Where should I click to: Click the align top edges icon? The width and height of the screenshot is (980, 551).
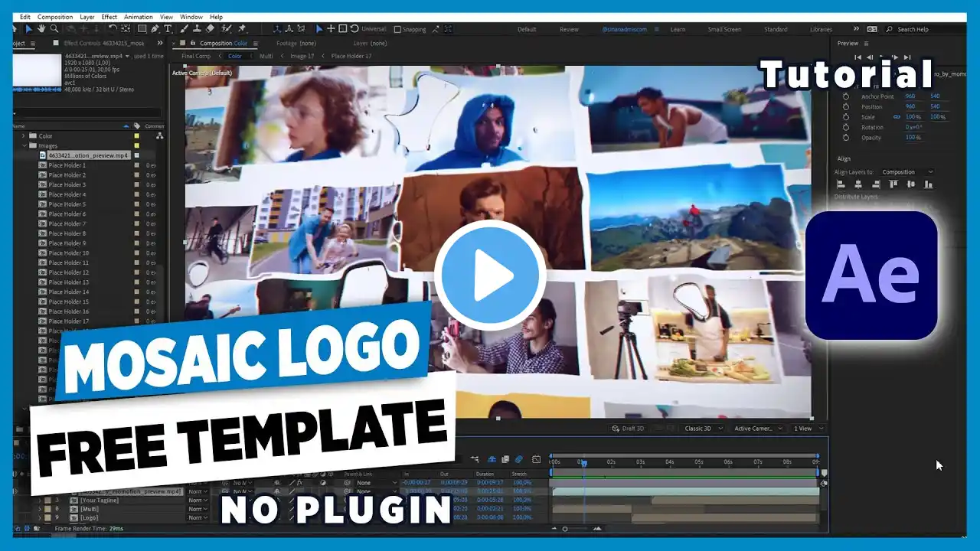point(893,184)
